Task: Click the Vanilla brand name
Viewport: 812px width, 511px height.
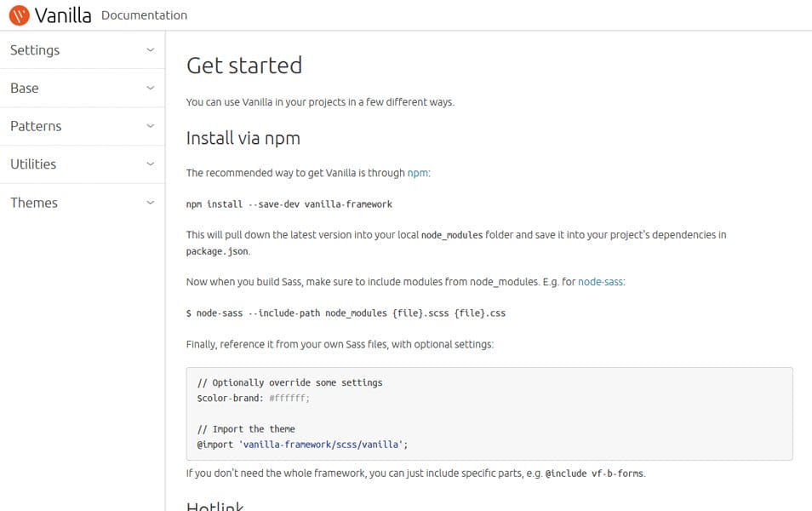Action: [63, 15]
